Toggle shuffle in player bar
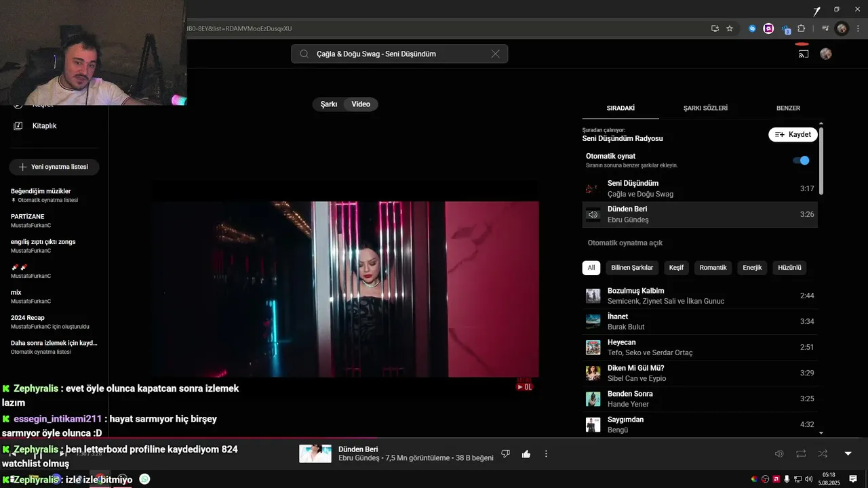Image resolution: width=868 pixels, height=488 pixels. point(823,453)
